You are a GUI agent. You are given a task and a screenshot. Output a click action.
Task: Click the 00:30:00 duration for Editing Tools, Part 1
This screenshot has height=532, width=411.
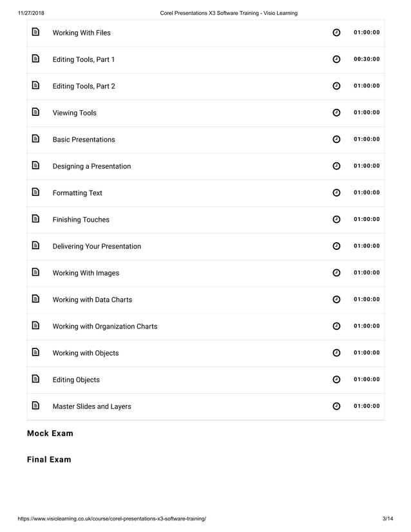click(367, 59)
